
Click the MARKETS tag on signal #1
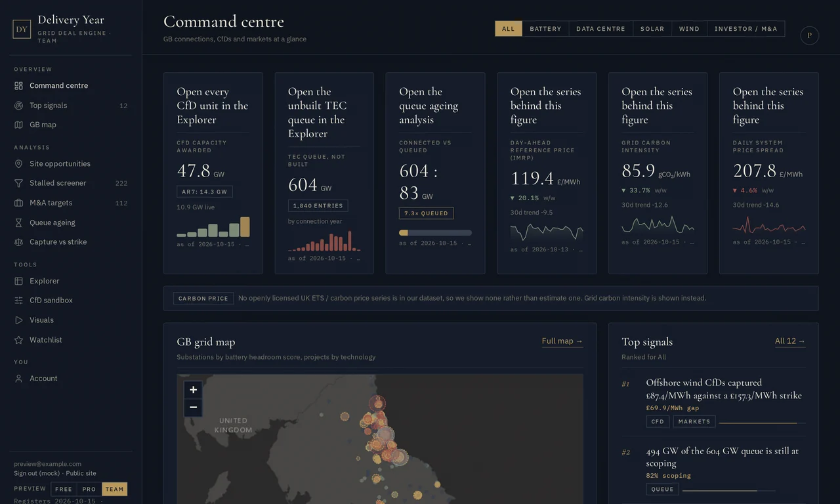[x=694, y=422]
